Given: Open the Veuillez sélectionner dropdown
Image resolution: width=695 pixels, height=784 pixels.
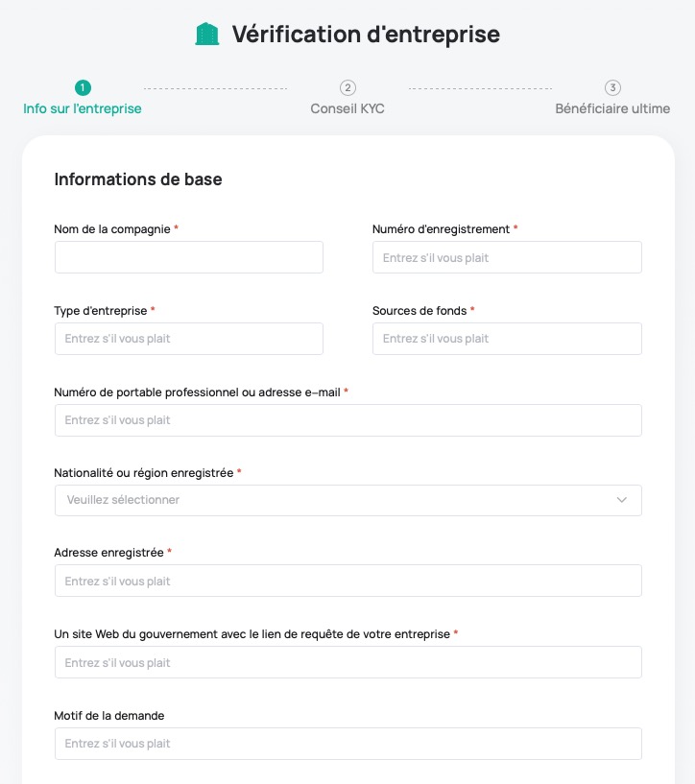Looking at the screenshot, I should (x=348, y=500).
